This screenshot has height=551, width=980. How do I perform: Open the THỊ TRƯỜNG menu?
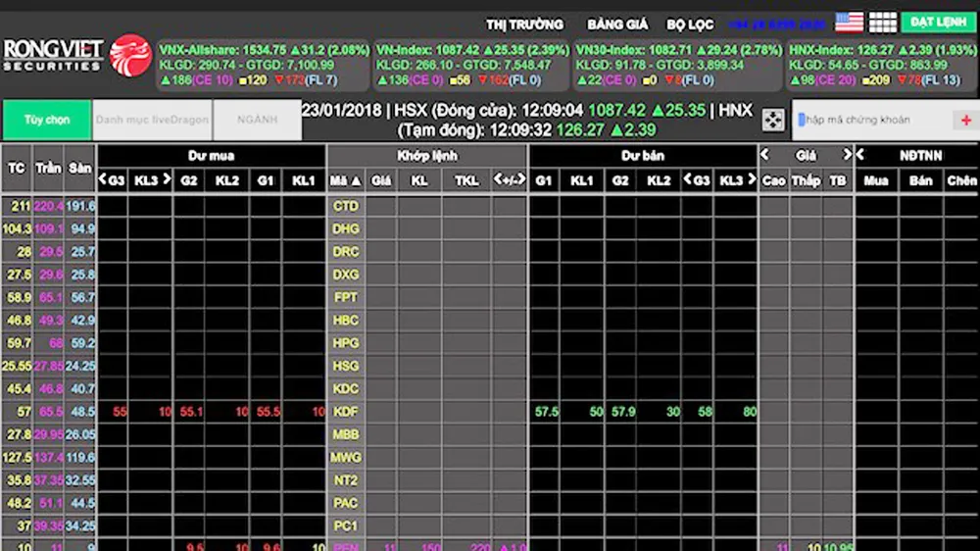point(525,24)
